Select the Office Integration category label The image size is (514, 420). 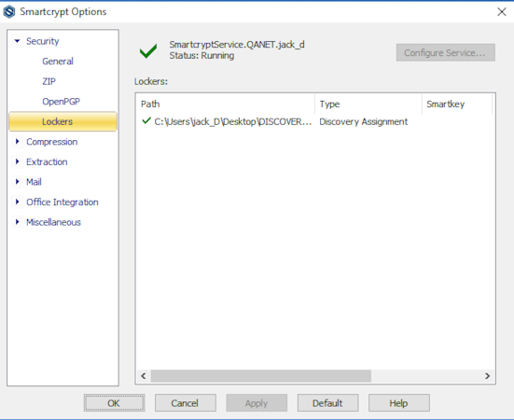coord(63,203)
